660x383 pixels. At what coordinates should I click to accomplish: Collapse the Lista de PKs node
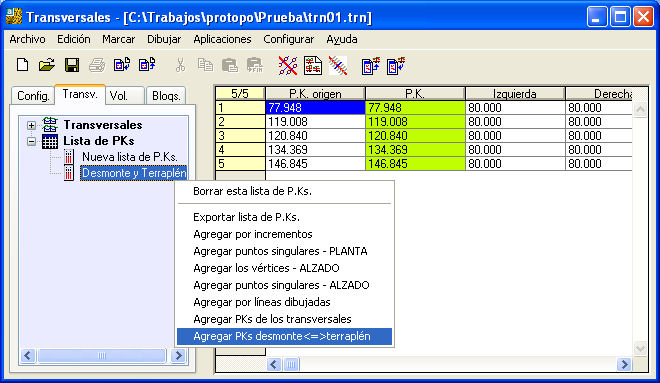click(31, 141)
